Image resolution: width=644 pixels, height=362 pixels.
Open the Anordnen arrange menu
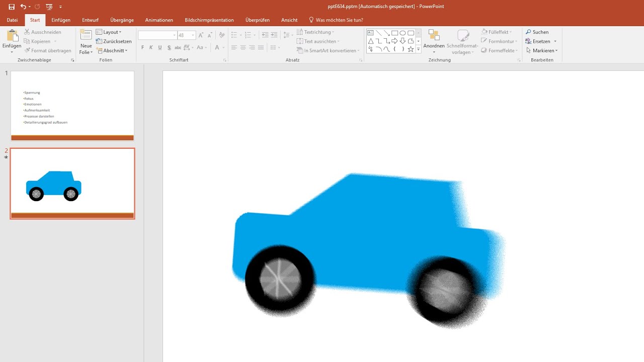click(434, 41)
